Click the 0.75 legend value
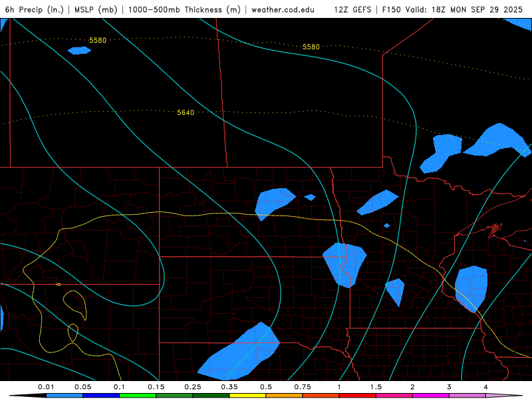 (303, 387)
